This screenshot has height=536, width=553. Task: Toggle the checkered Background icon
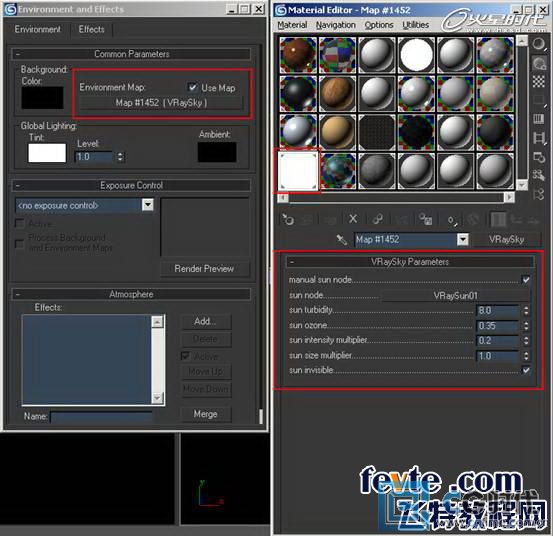tap(539, 81)
